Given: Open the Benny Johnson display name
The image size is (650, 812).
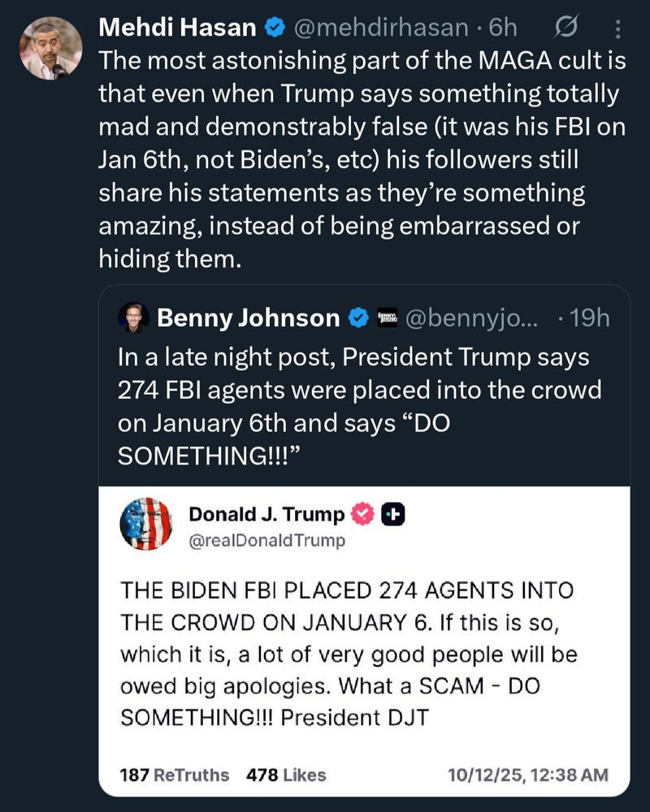Looking at the screenshot, I should [x=248, y=318].
